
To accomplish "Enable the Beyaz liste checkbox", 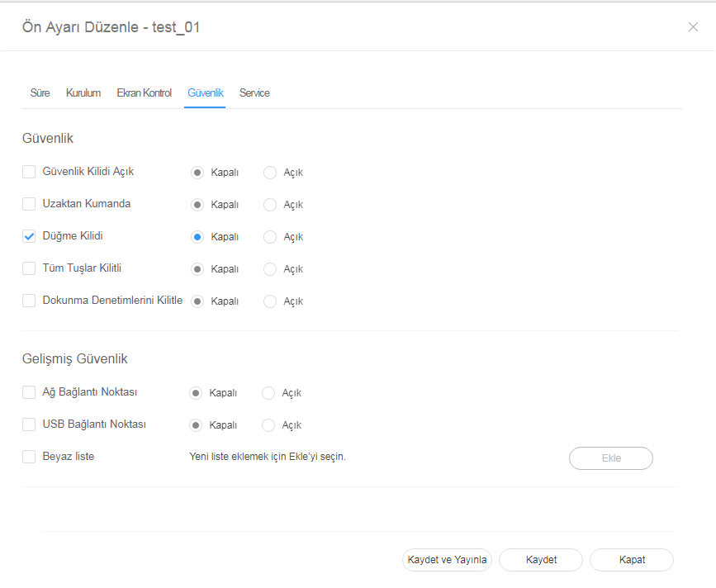I will point(29,457).
